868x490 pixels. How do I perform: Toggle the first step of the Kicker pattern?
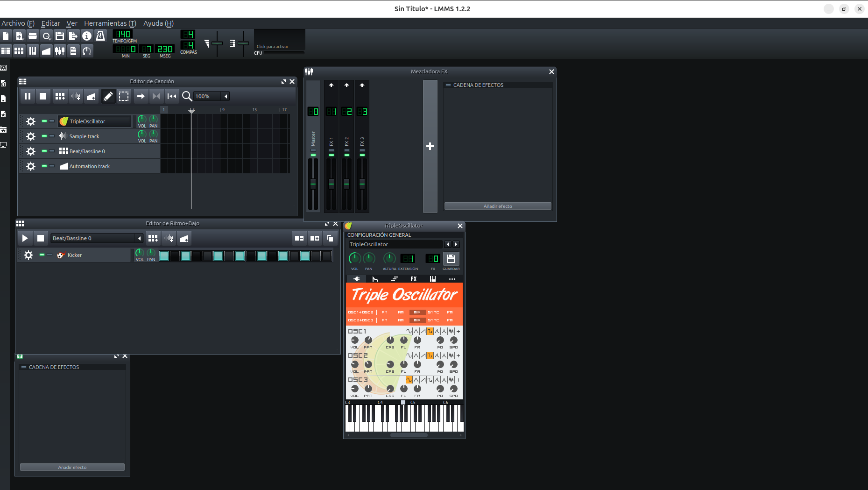164,256
